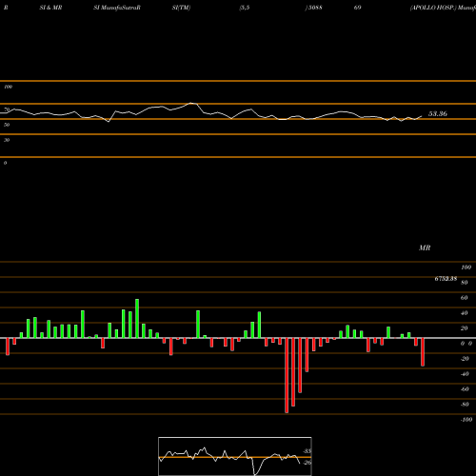The height and width of the screenshot is (476, 476).
Task: Click the 50 label on RSI axis
Action: coord(7,125)
